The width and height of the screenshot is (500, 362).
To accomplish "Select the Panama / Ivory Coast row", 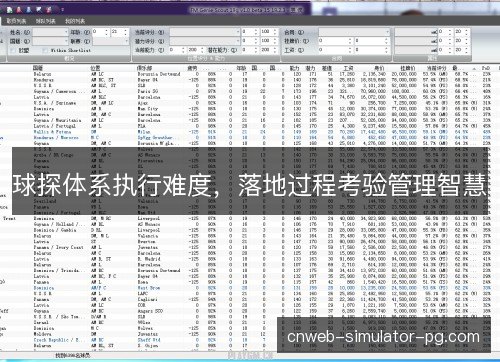I will 250,247.
